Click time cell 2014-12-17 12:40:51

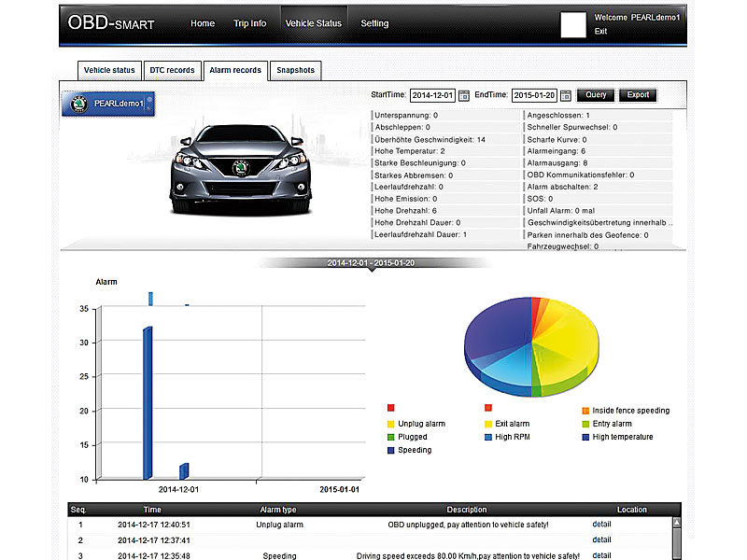click(154, 525)
